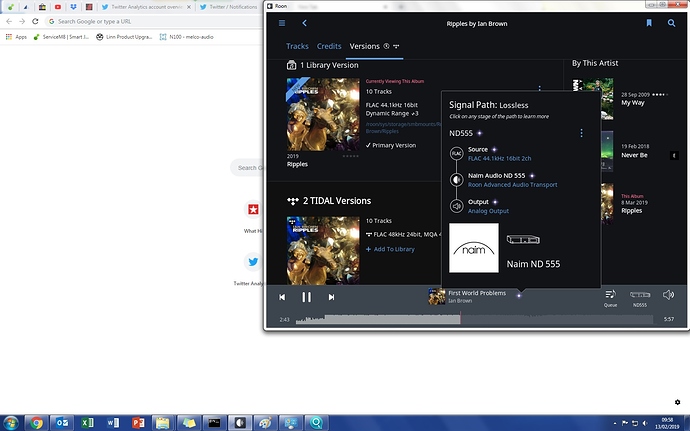690x431 pixels.
Task: Open PowerPoint from the taskbar
Action: point(138,423)
